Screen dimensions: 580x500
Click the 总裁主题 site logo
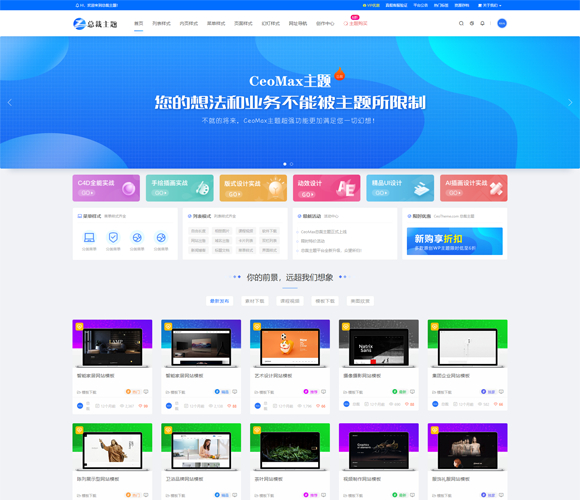point(95,24)
